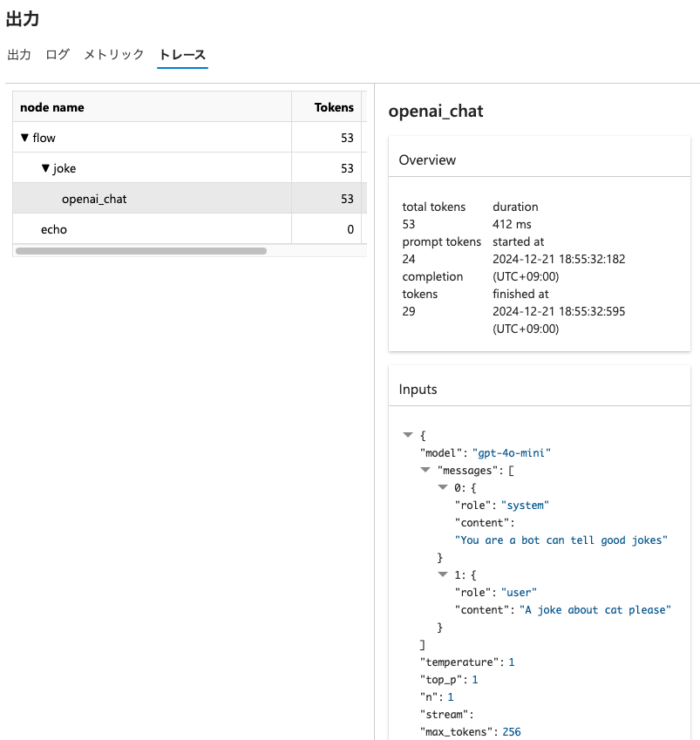Click the Inputs section header

(x=418, y=389)
